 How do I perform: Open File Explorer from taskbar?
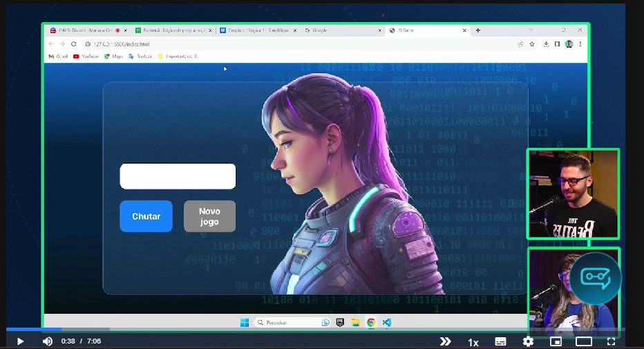coord(356,323)
